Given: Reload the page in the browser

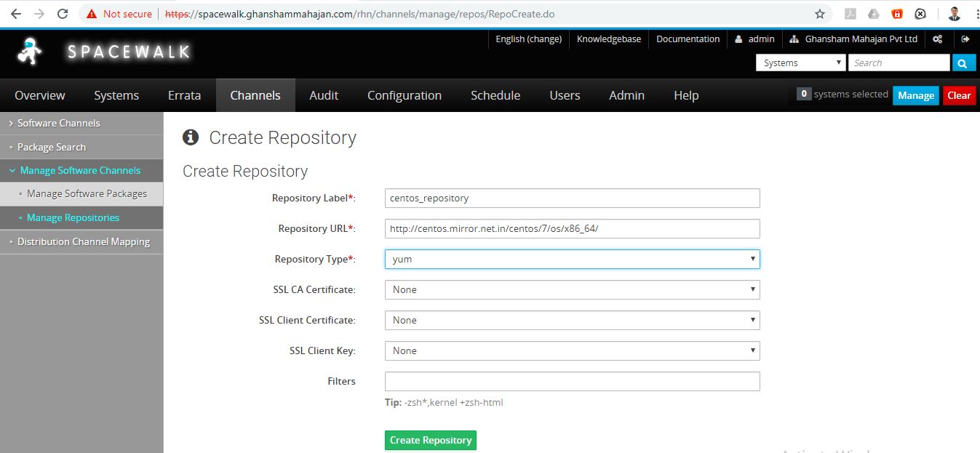Looking at the screenshot, I should coord(63,14).
